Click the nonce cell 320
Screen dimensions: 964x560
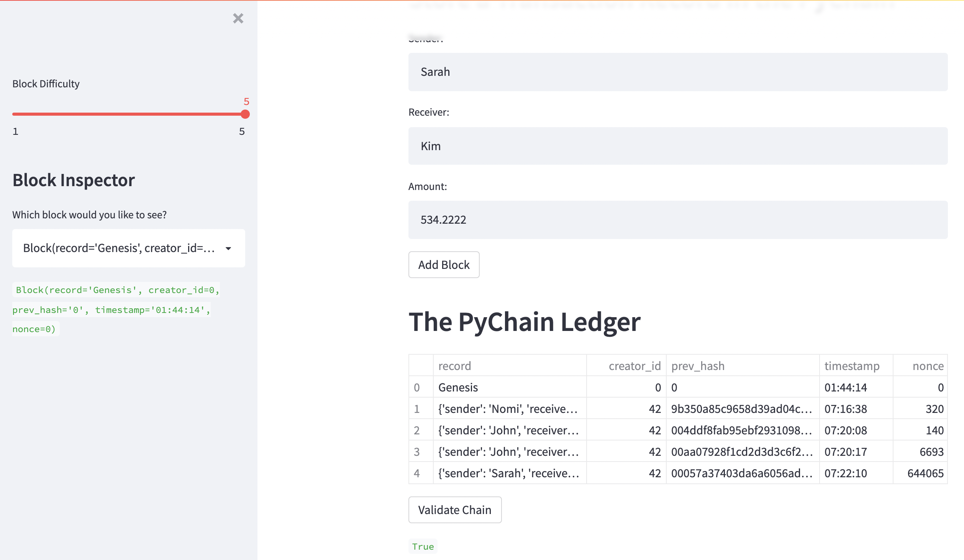pos(920,409)
